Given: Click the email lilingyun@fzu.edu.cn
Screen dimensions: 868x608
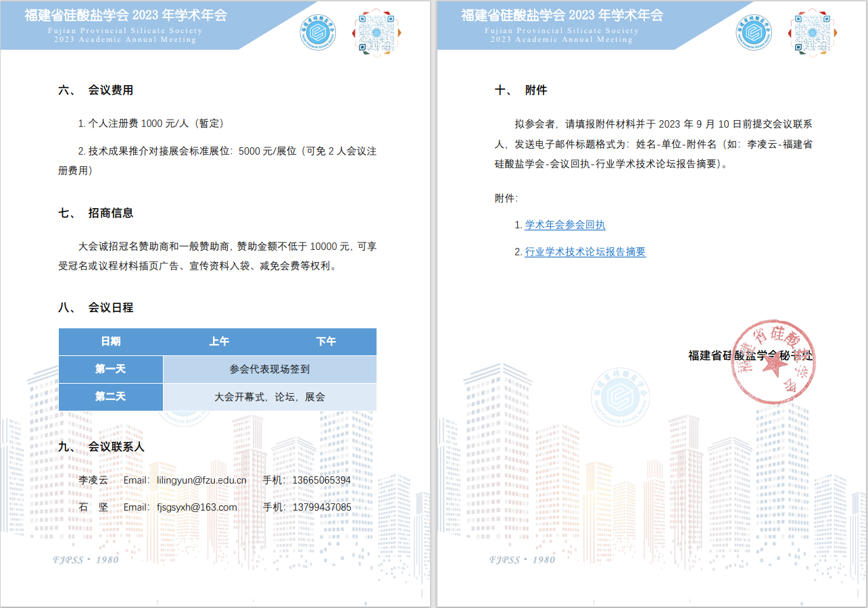Looking at the screenshot, I should (201, 481).
